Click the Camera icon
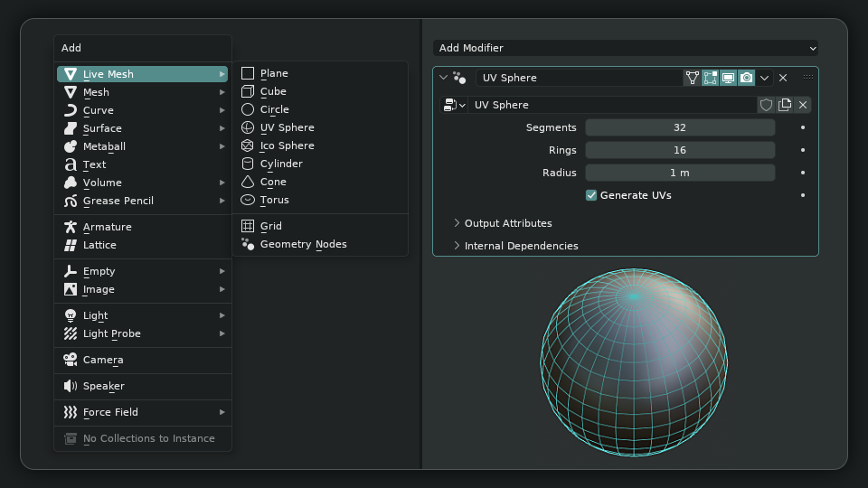 click(71, 360)
